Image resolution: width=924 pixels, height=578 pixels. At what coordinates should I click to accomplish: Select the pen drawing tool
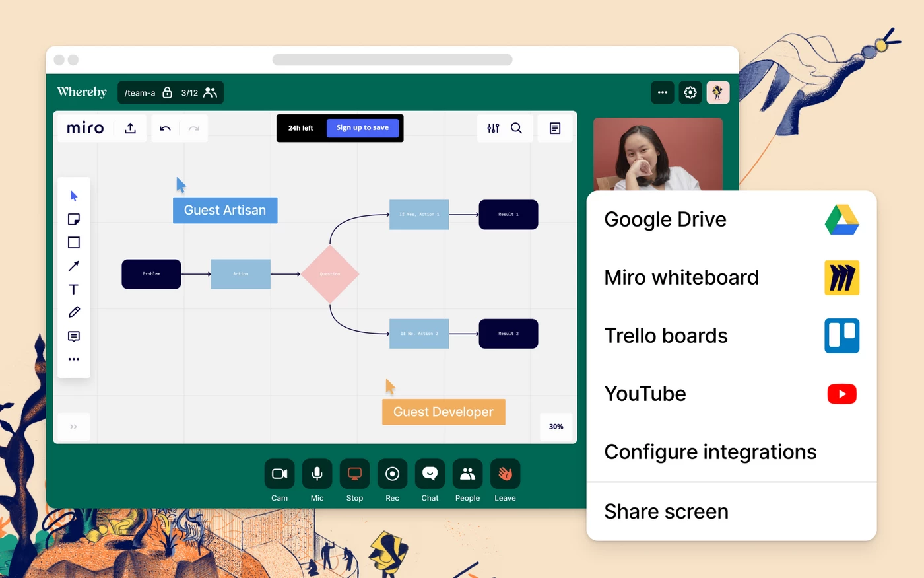[74, 312]
